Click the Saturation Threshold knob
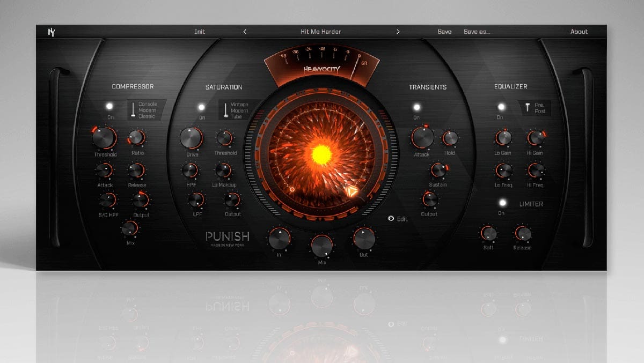644x363 pixels. 224,138
